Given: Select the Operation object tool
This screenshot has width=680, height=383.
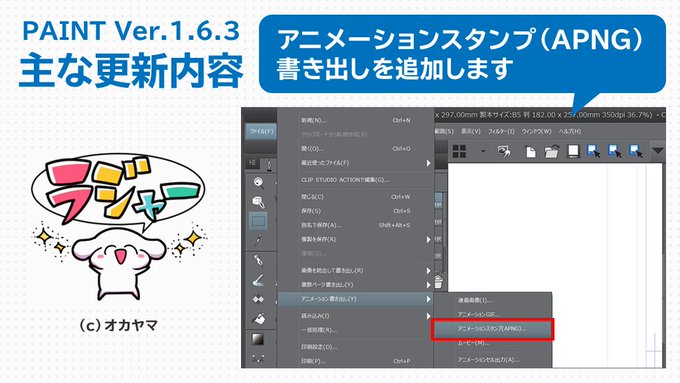Looking at the screenshot, I should (x=258, y=202).
